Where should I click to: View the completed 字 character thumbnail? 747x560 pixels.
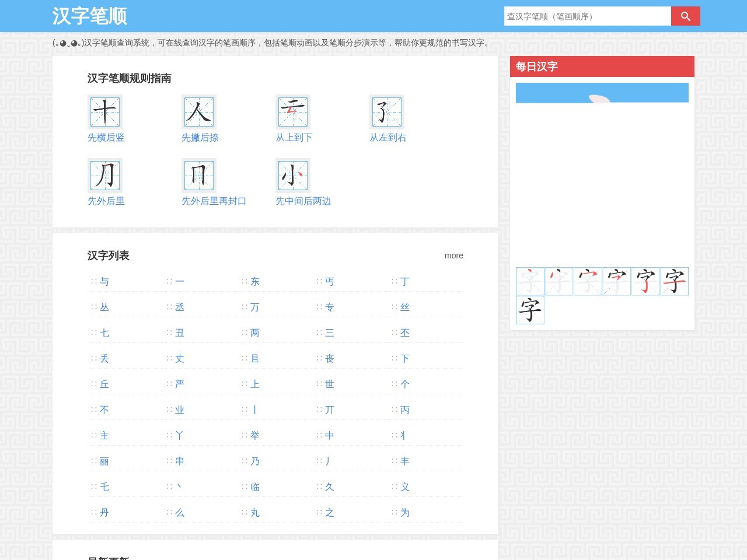(x=530, y=310)
